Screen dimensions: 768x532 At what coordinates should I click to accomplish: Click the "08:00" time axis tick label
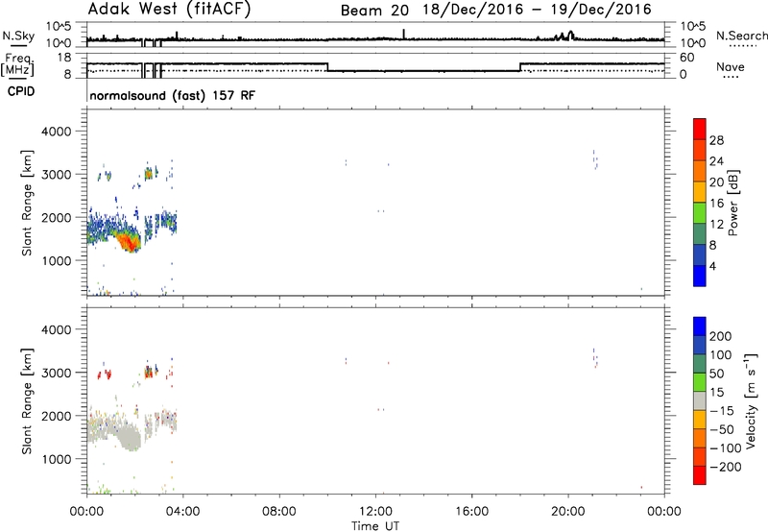pyautogui.click(x=279, y=512)
